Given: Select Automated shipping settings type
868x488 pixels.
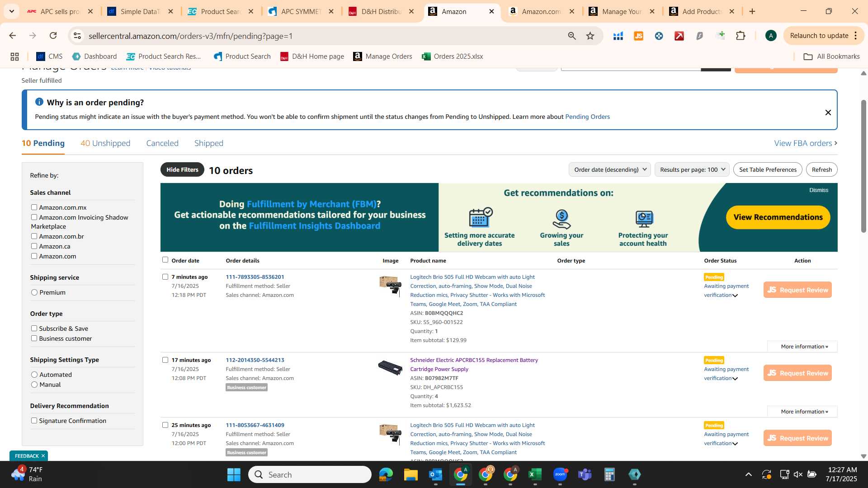Looking at the screenshot, I should pos(34,375).
